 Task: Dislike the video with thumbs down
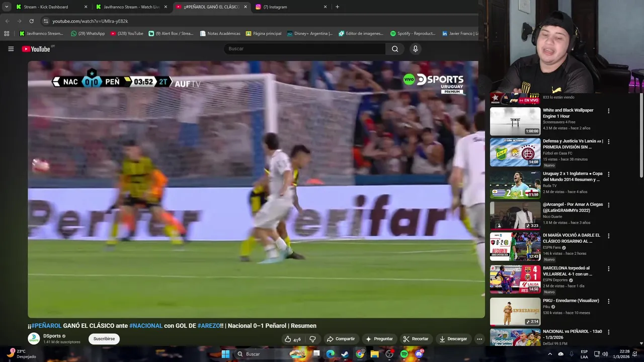pyautogui.click(x=312, y=339)
